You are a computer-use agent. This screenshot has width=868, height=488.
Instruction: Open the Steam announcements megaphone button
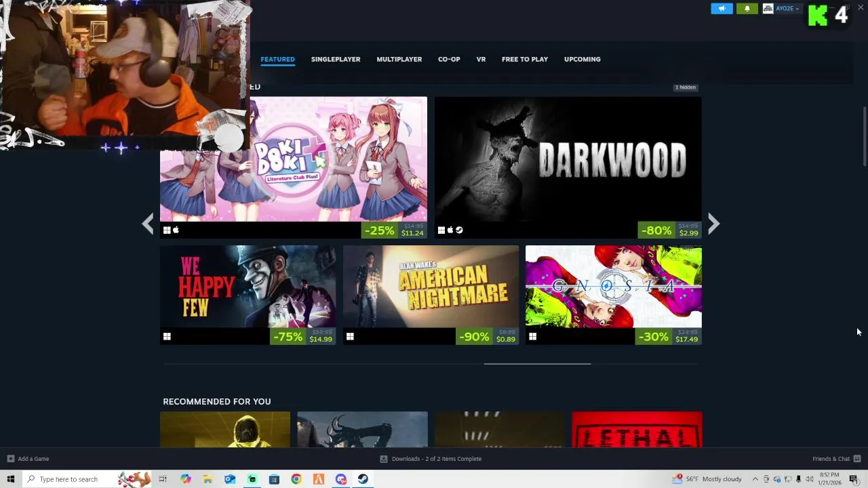pyautogui.click(x=722, y=9)
